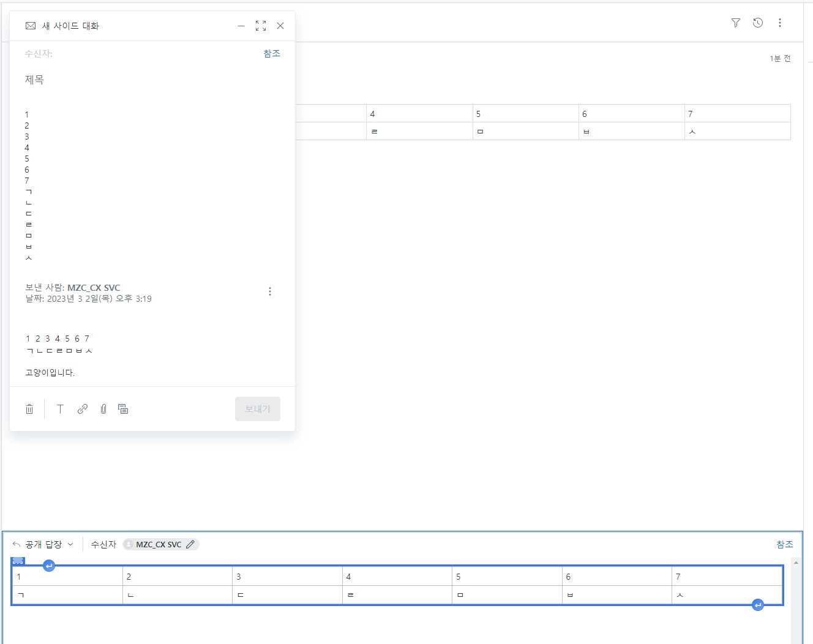
Task: Show ticket events history clock icon
Action: (x=758, y=23)
